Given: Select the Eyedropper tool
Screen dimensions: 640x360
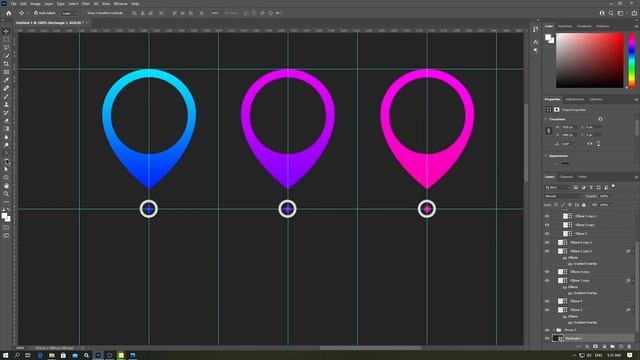Looking at the screenshot, I should pos(6,80).
